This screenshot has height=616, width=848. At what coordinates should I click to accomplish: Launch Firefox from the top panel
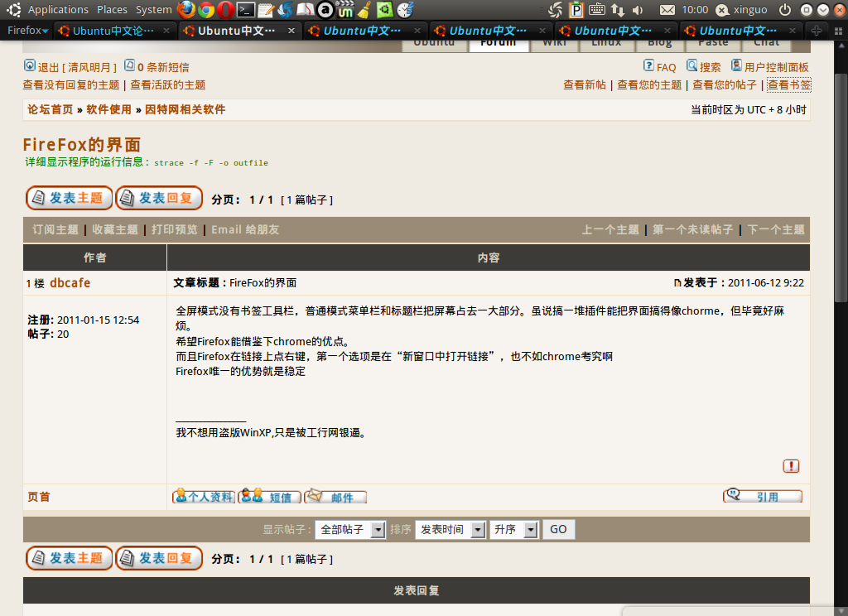click(186, 9)
